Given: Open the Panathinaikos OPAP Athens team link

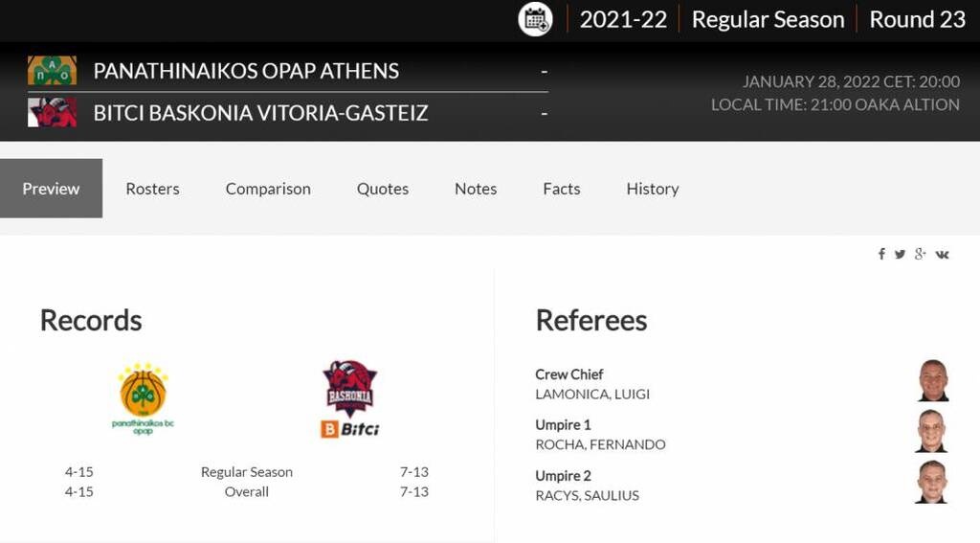Looking at the screenshot, I should (x=246, y=71).
